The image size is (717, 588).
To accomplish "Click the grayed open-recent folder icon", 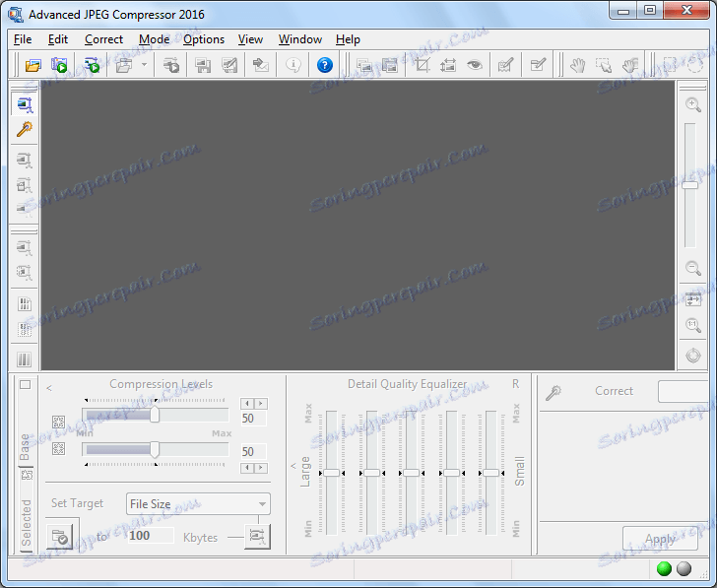I will pos(124,65).
